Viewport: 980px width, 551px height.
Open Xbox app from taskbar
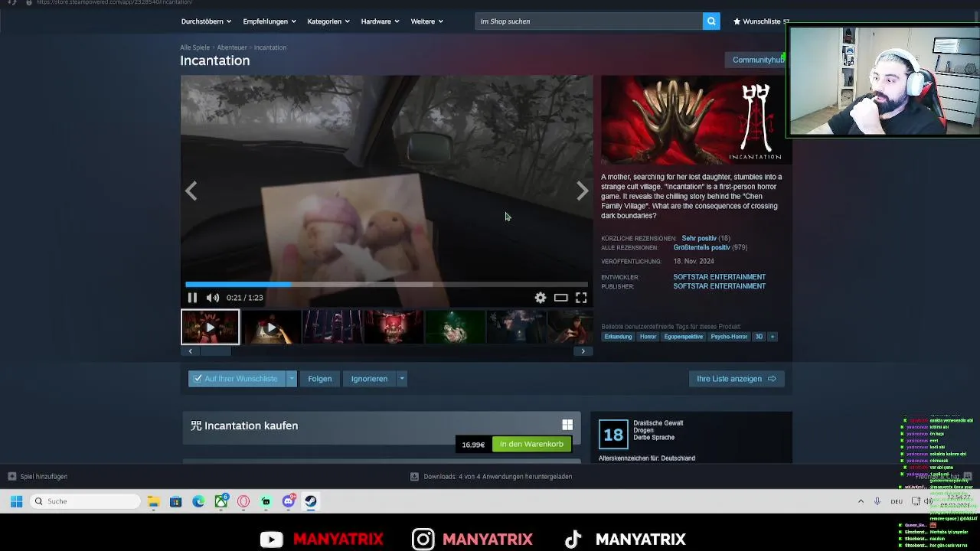[x=221, y=501]
